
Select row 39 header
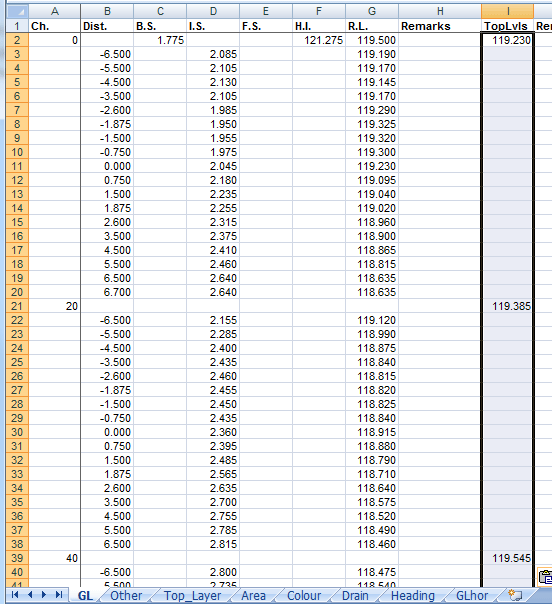coord(17,558)
